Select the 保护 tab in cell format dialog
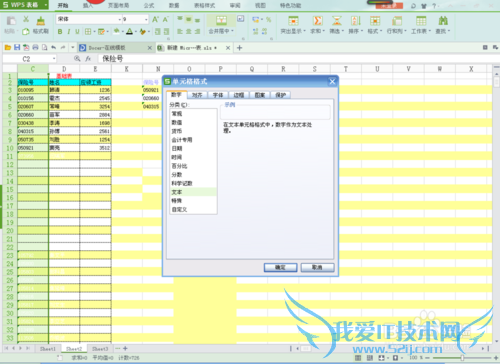The height and width of the screenshot is (364, 500). pos(281,95)
